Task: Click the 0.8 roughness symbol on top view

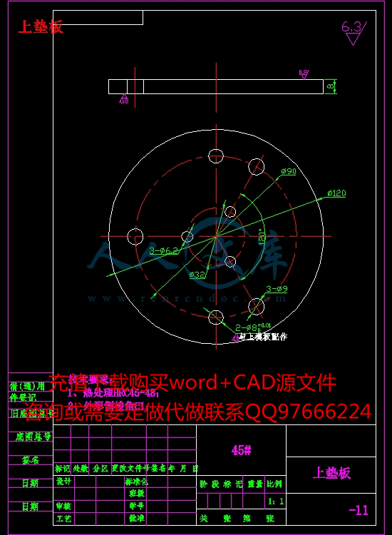Action: point(304,74)
